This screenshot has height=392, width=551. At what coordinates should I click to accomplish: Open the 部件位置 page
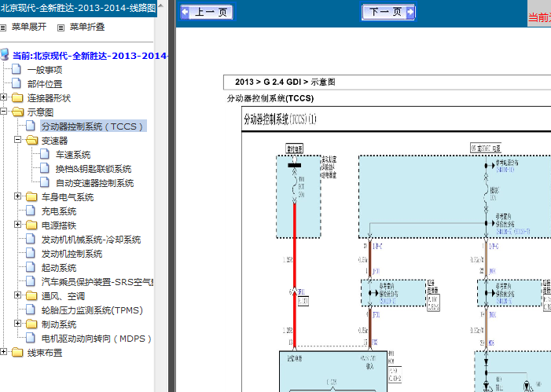point(45,84)
